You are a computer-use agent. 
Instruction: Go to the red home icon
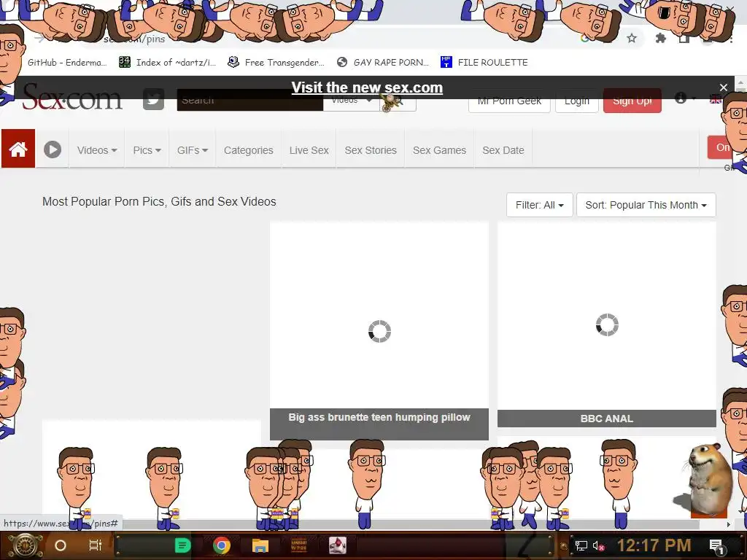pos(18,149)
